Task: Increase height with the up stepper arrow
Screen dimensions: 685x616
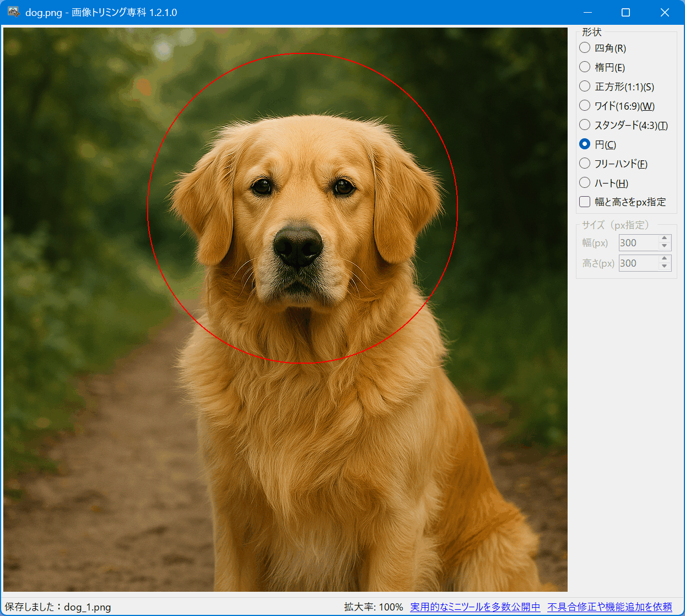Action: click(665, 259)
